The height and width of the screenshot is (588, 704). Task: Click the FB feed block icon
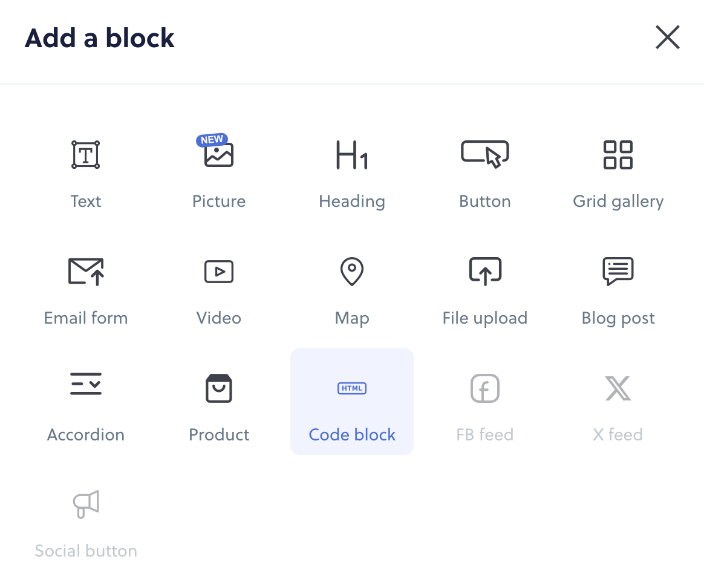coord(485,388)
